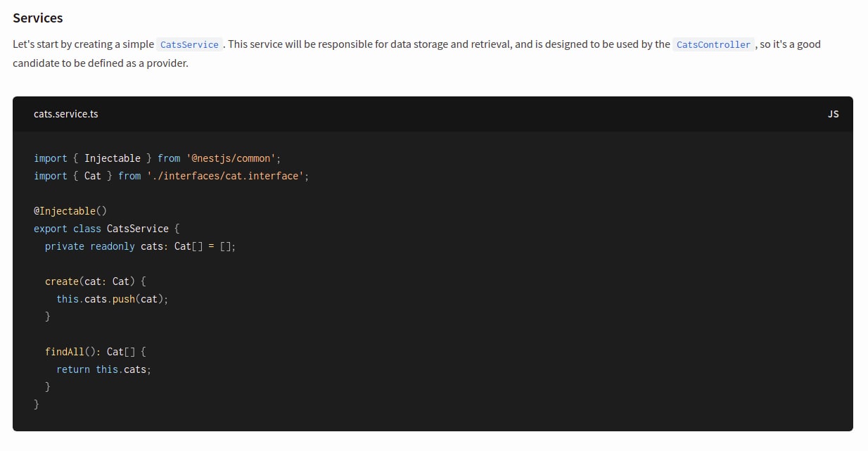Click the 'Cat' identifier in second import
The image size is (868, 451).
click(x=93, y=176)
